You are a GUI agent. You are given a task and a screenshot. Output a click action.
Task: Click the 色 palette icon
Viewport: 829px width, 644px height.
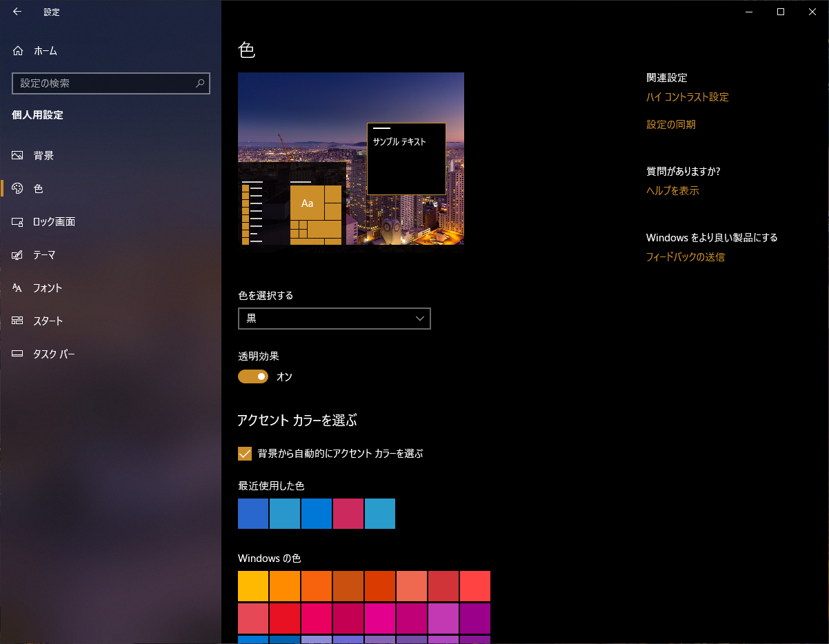18,188
